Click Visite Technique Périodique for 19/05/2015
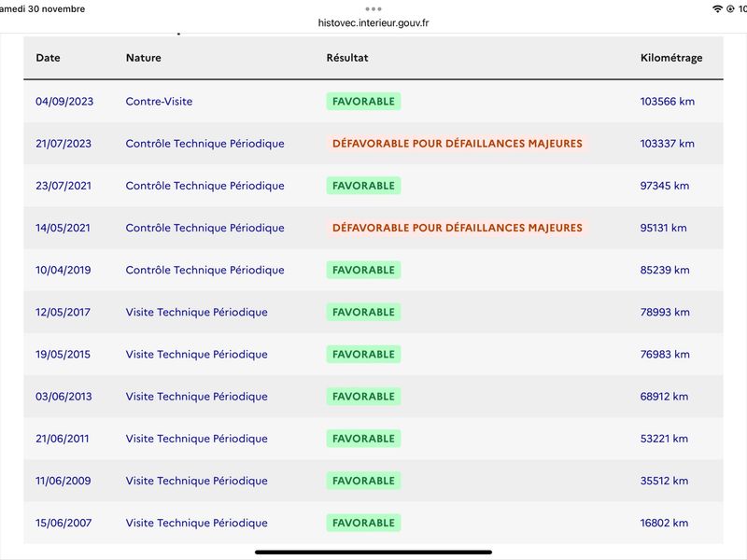747x560 pixels. [x=197, y=355]
